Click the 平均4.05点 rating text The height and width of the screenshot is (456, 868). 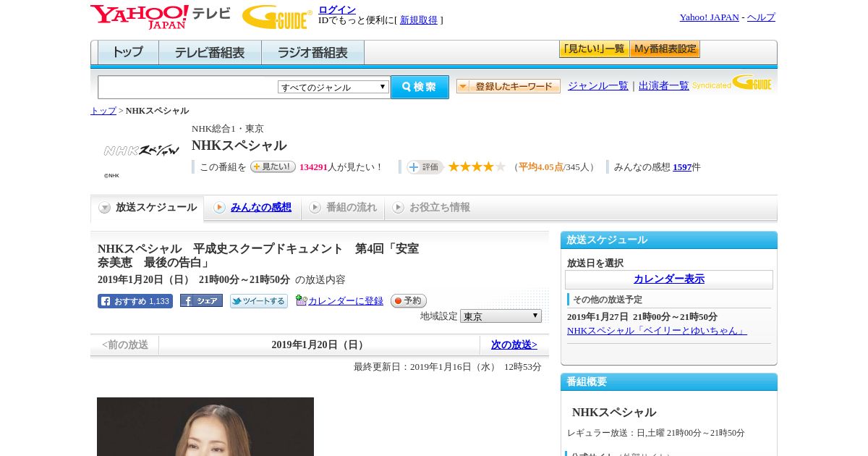[x=540, y=167]
